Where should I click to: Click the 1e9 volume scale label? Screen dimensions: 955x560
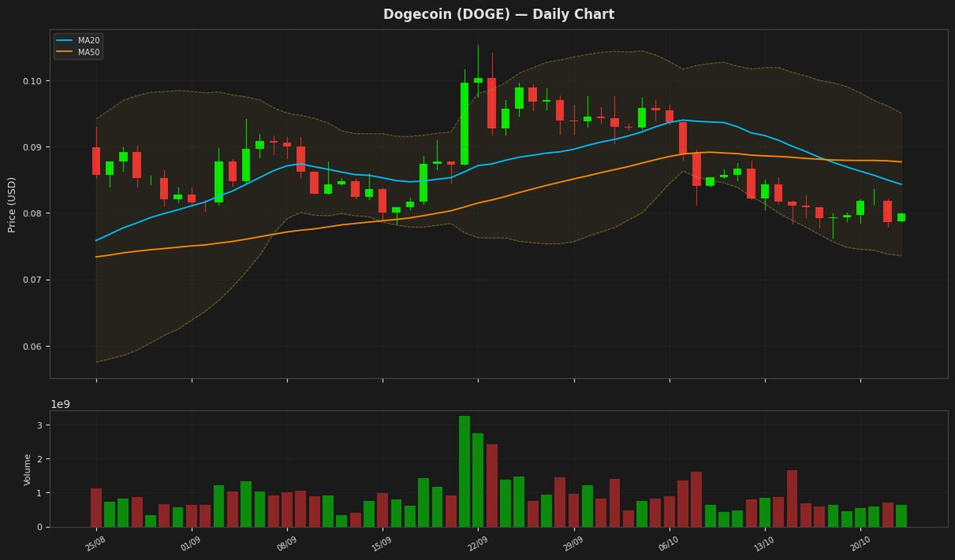point(60,404)
